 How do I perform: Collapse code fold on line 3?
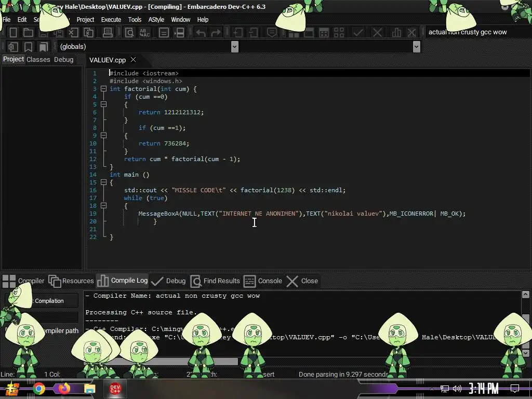coord(103,89)
